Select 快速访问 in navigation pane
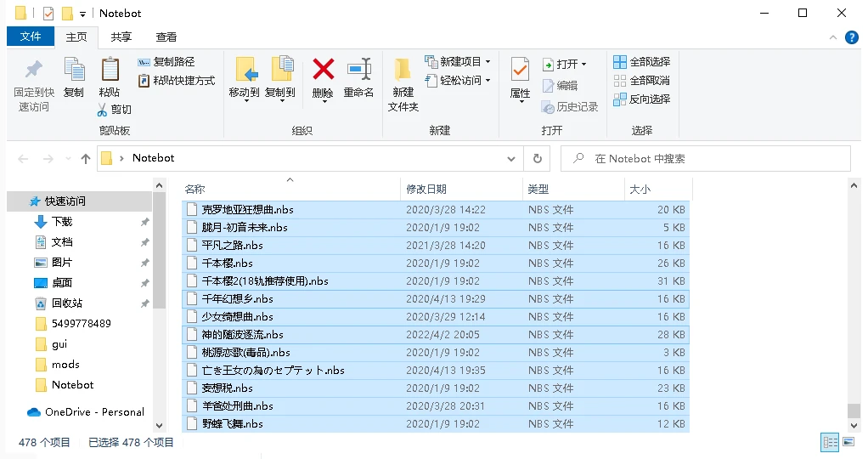Screen dimensions: 868x459 pyautogui.click(x=79, y=201)
